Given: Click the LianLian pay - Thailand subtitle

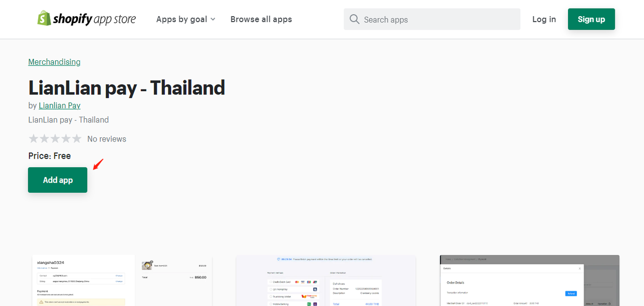Looking at the screenshot, I should tap(68, 120).
